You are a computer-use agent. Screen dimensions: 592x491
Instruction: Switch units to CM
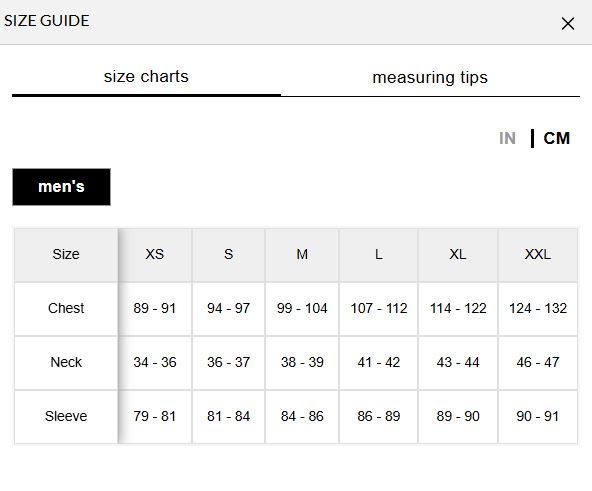(x=557, y=138)
